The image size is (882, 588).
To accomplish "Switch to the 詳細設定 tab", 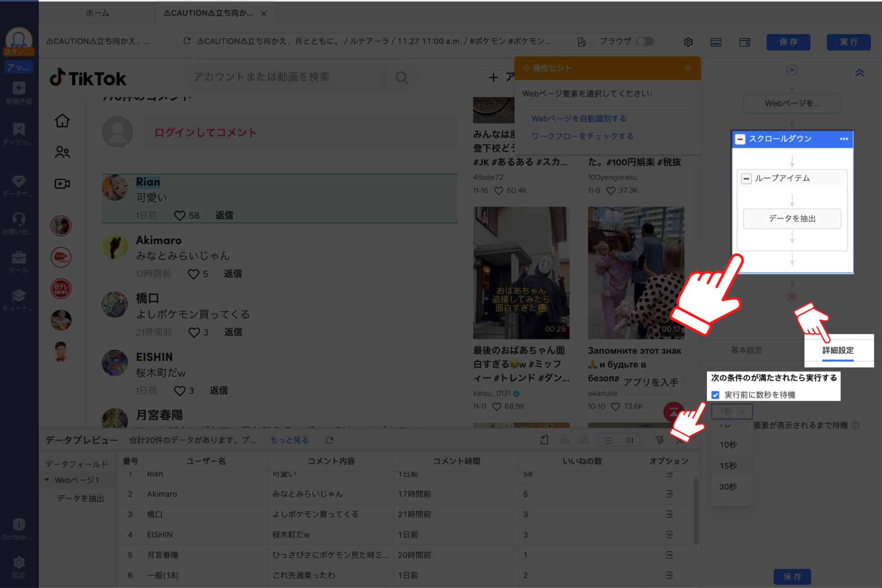I will [838, 351].
